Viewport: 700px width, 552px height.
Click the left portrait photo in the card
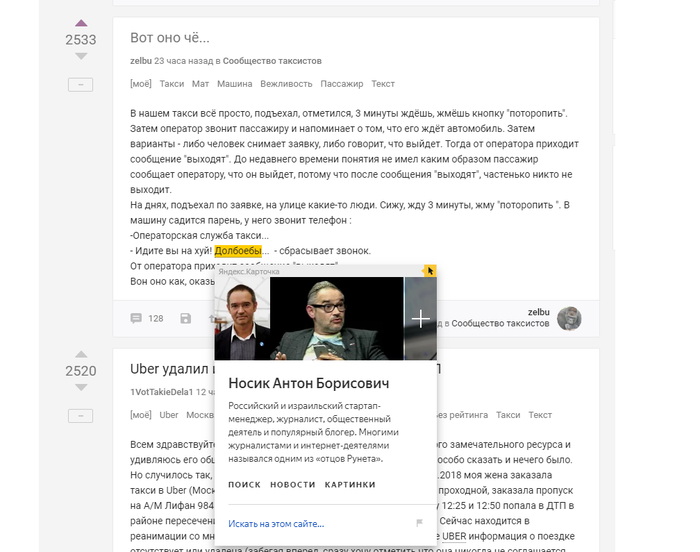242,319
